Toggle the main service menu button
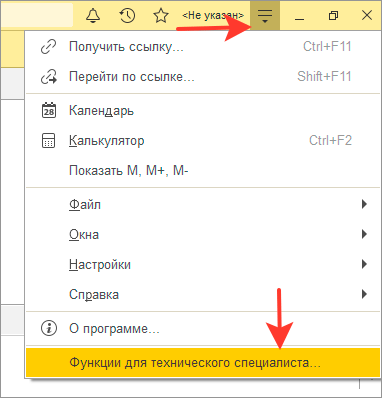 coord(265,15)
